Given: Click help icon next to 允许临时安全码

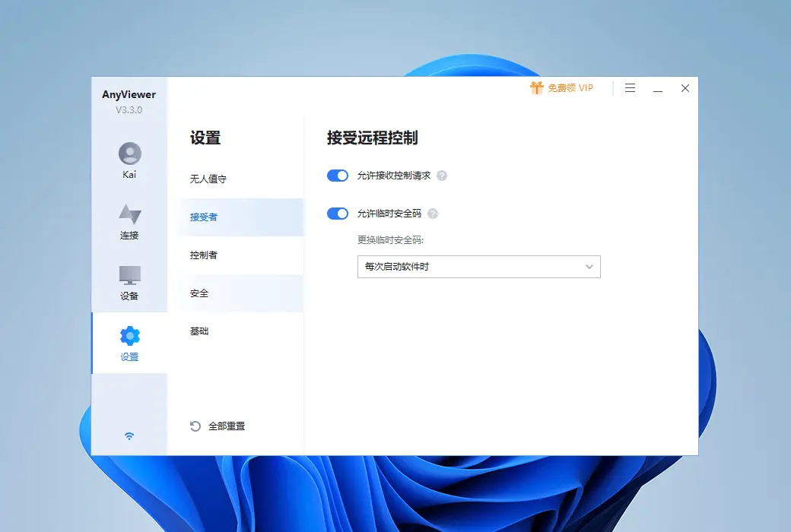Looking at the screenshot, I should (x=432, y=214).
